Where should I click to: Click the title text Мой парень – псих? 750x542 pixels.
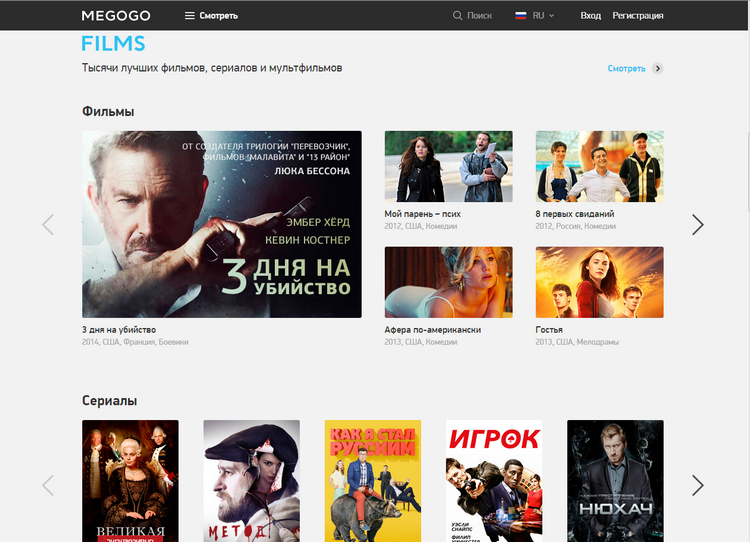pyautogui.click(x=422, y=214)
